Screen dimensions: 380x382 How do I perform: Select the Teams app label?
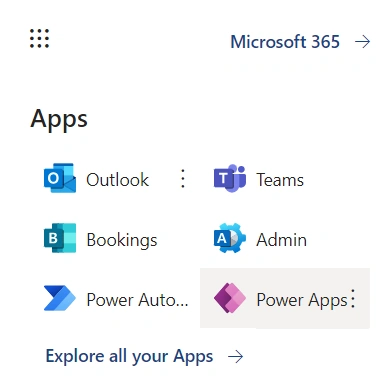pos(280,180)
